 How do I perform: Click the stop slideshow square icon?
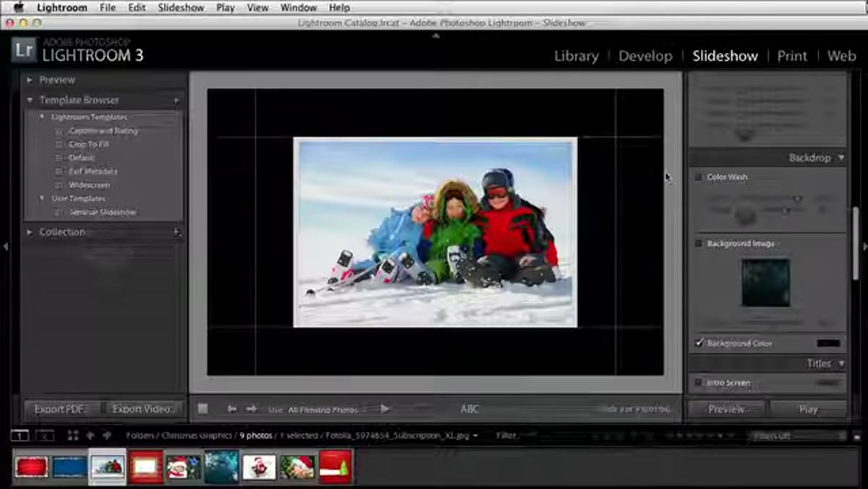(x=203, y=409)
